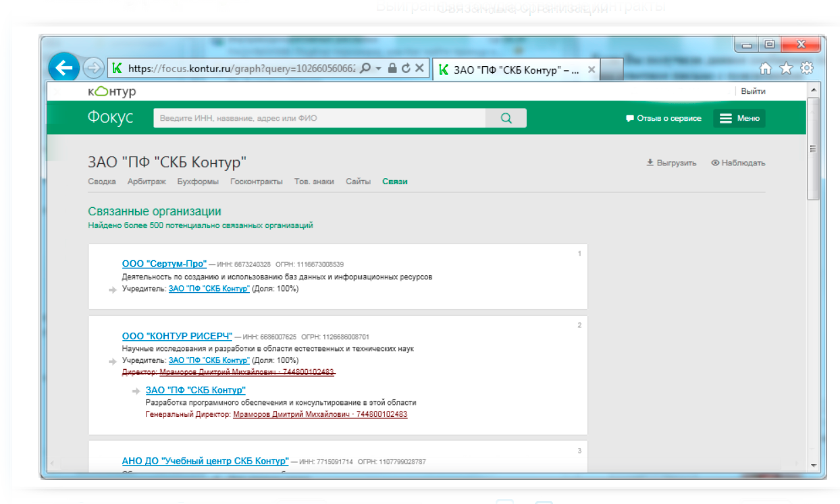Click the Контур logo
Screen dimensions: 840x504
click(111, 91)
